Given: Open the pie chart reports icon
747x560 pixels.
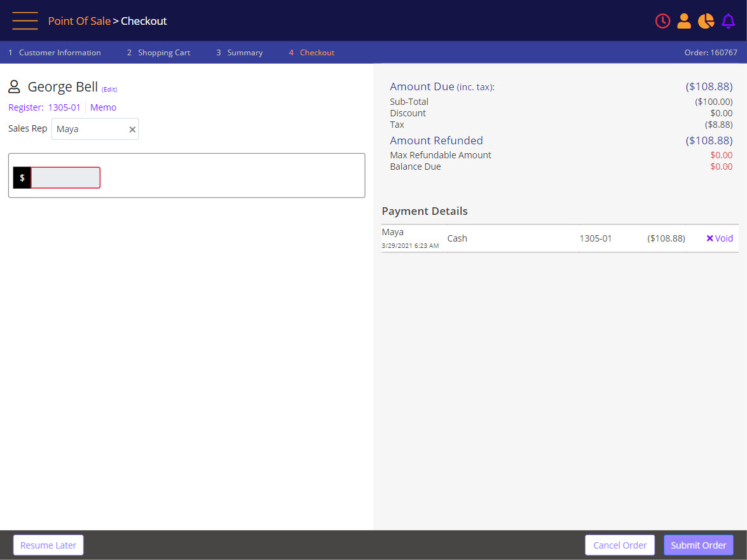Looking at the screenshot, I should click(706, 21).
